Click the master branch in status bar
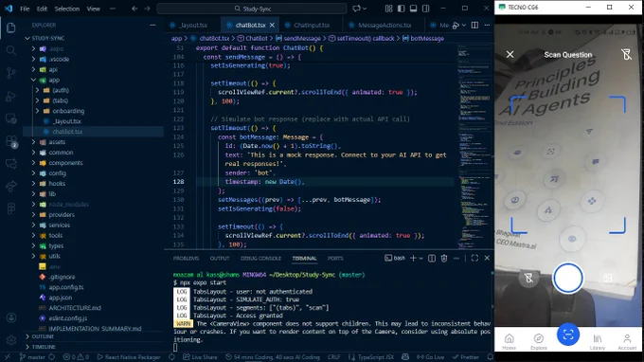The width and height of the screenshot is (644, 362). click(33, 357)
